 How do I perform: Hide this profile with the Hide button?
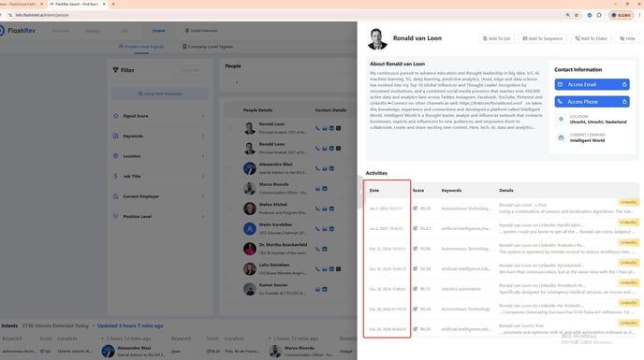click(x=627, y=38)
